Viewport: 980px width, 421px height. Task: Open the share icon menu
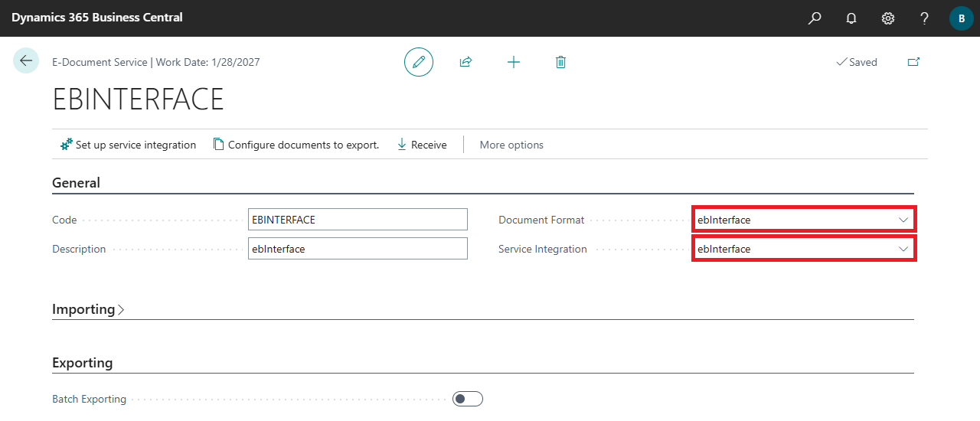point(465,62)
